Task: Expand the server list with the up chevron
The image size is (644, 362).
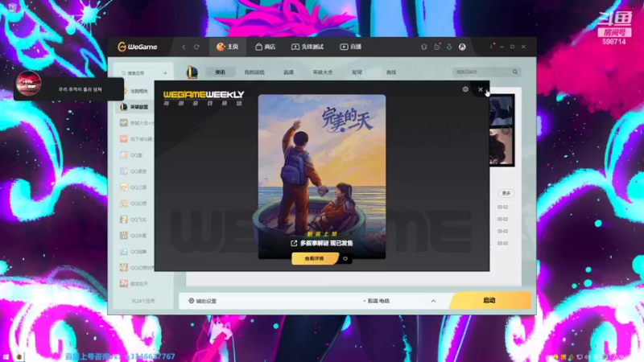Action: (x=433, y=301)
